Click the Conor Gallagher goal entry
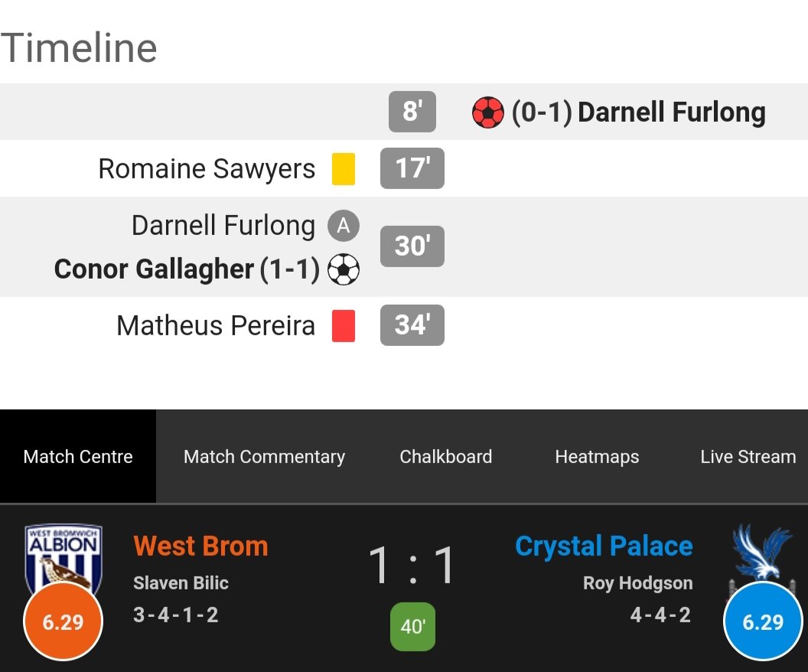The height and width of the screenshot is (672, 808). 187,269
